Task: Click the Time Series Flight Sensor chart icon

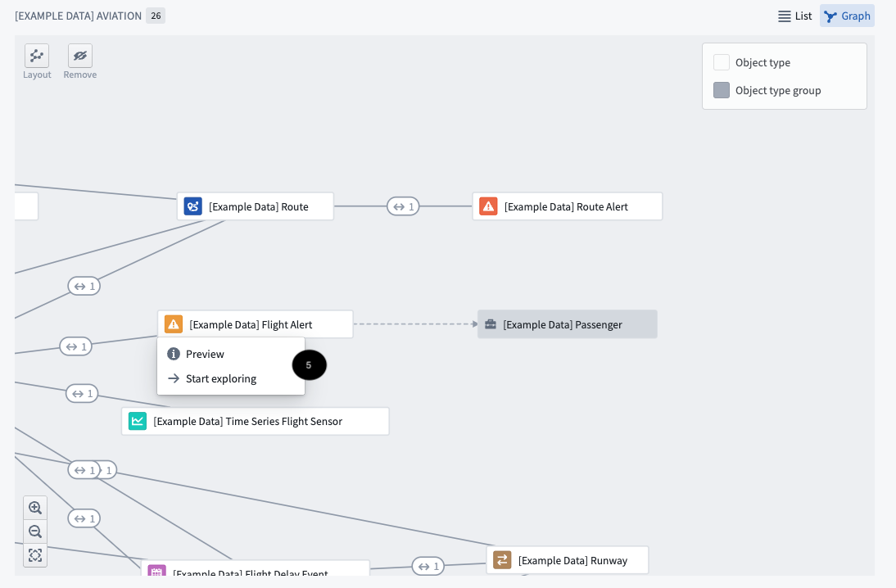Action: (138, 421)
